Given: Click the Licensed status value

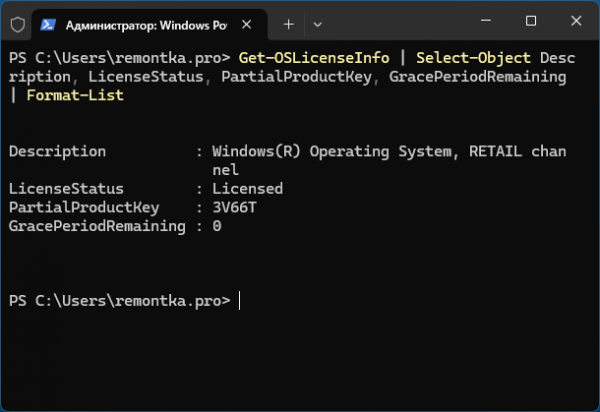Looking at the screenshot, I should click(x=248, y=189).
